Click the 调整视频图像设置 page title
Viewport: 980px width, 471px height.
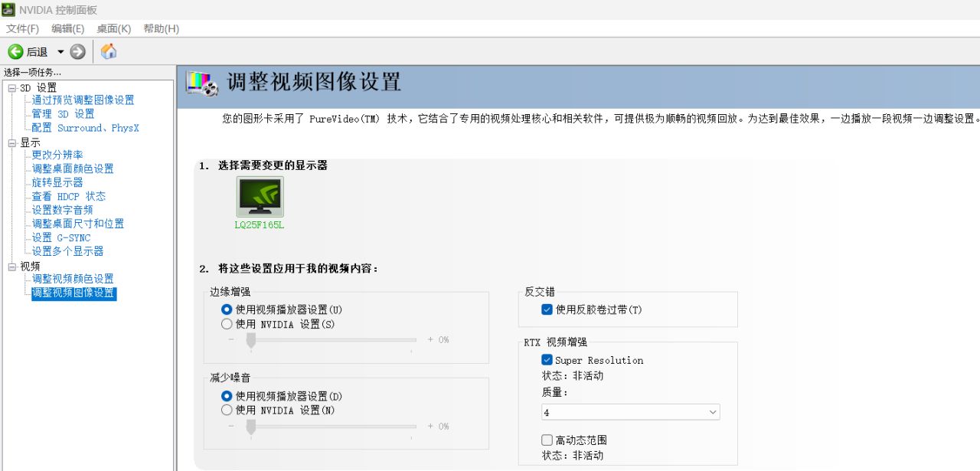tap(314, 82)
